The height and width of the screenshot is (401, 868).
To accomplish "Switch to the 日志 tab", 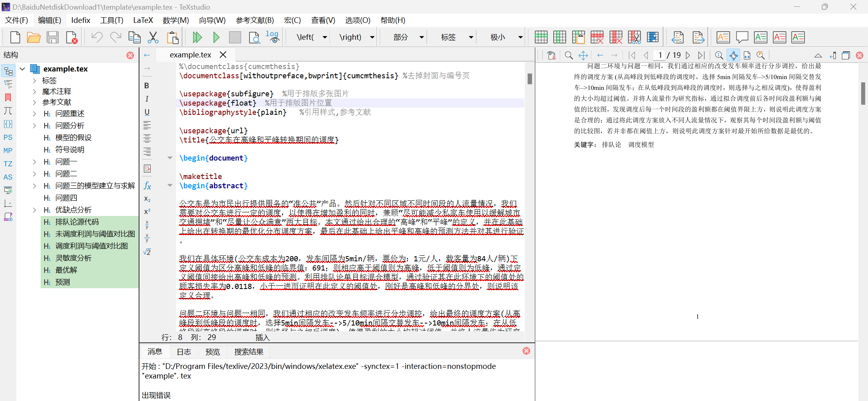I will 184,352.
